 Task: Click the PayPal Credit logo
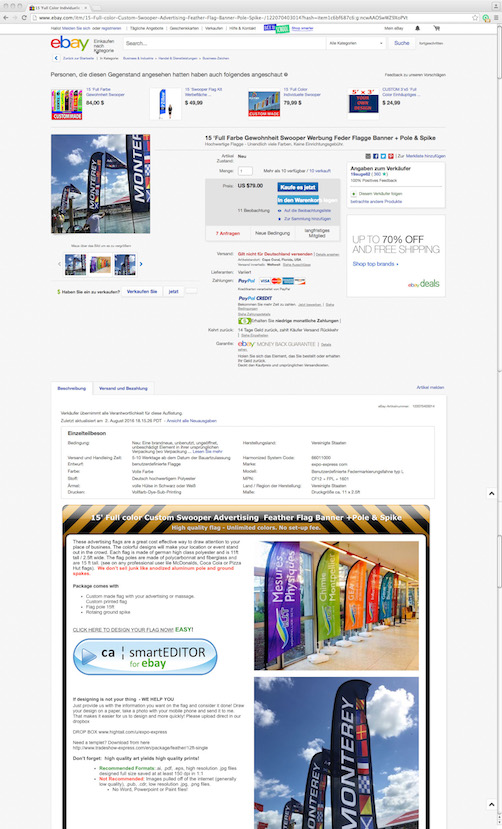pos(255,298)
